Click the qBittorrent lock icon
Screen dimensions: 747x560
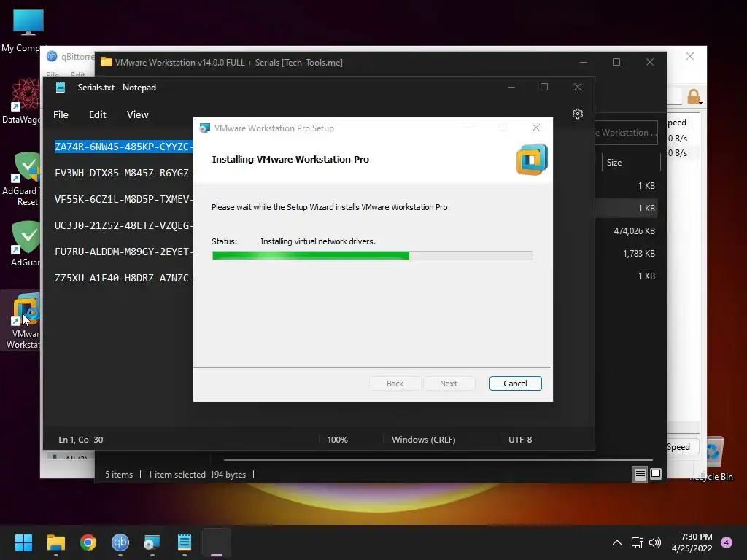[694, 96]
